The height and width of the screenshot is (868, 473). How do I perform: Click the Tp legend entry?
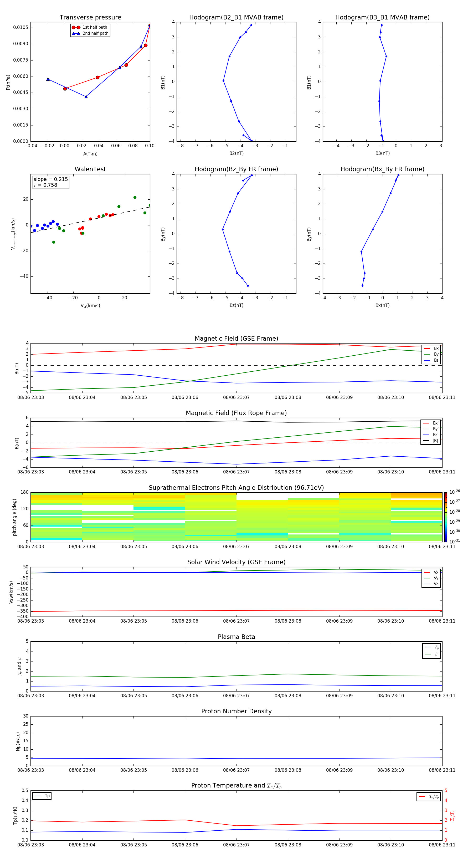coord(42,796)
